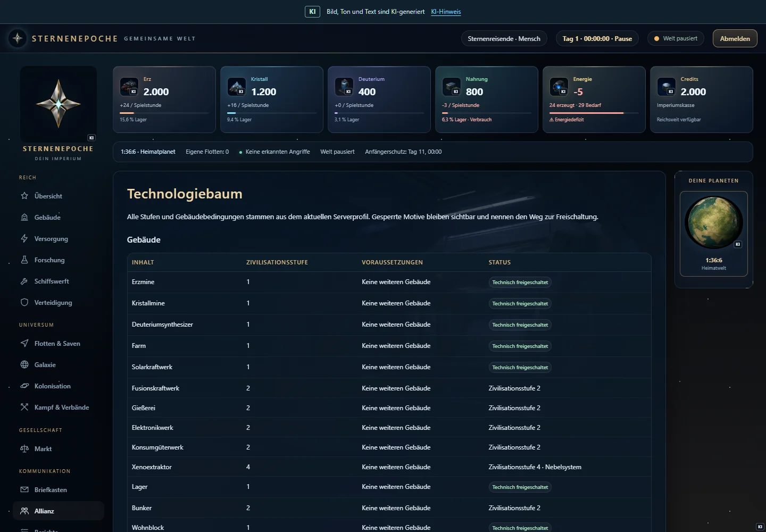
Task: Click 'Zivilisationsstufe 4 · Nebelsystem' status text
Action: [535, 467]
